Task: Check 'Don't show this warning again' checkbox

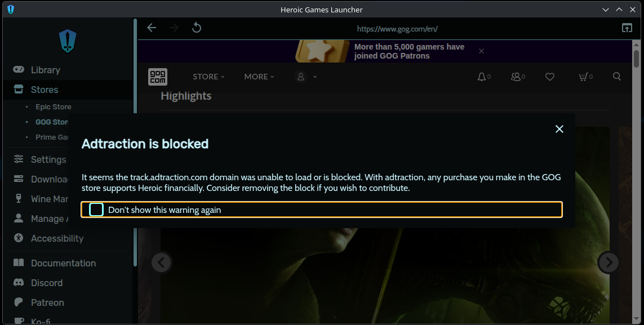Action: tap(96, 210)
